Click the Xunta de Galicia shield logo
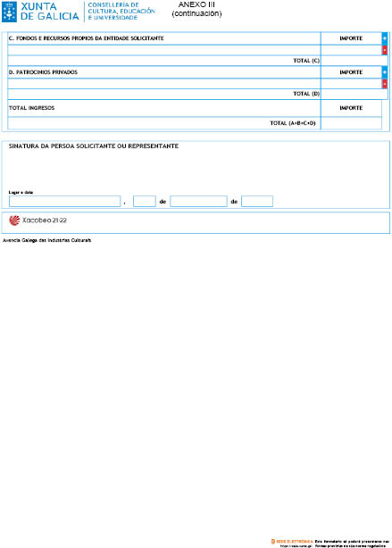 coord(9,12)
